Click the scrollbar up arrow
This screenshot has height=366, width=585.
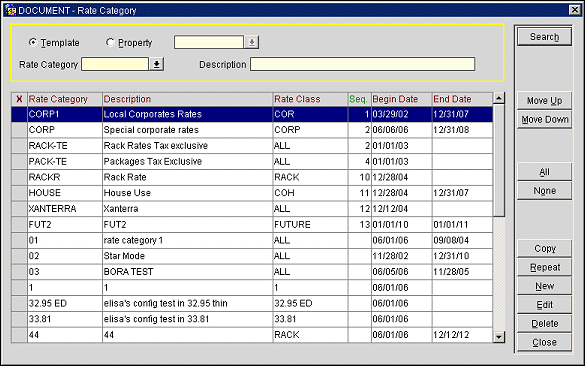click(x=499, y=98)
